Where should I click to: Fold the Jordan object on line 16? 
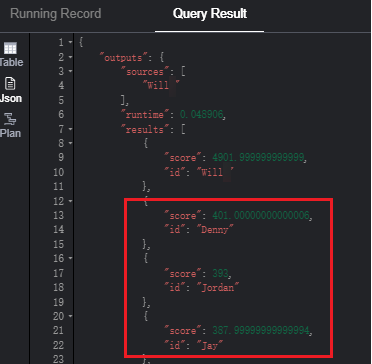[x=70, y=258]
